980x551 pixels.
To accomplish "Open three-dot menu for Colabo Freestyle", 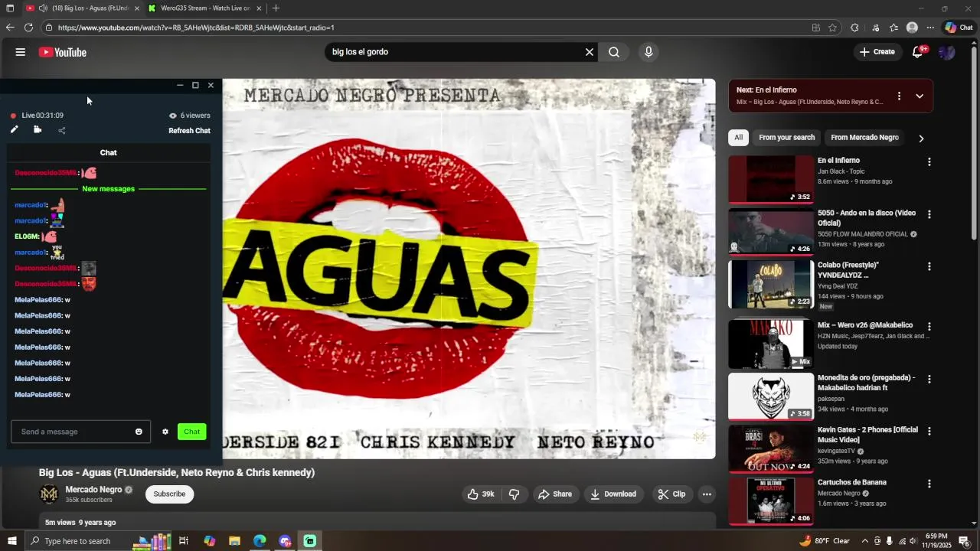I will 929,266.
